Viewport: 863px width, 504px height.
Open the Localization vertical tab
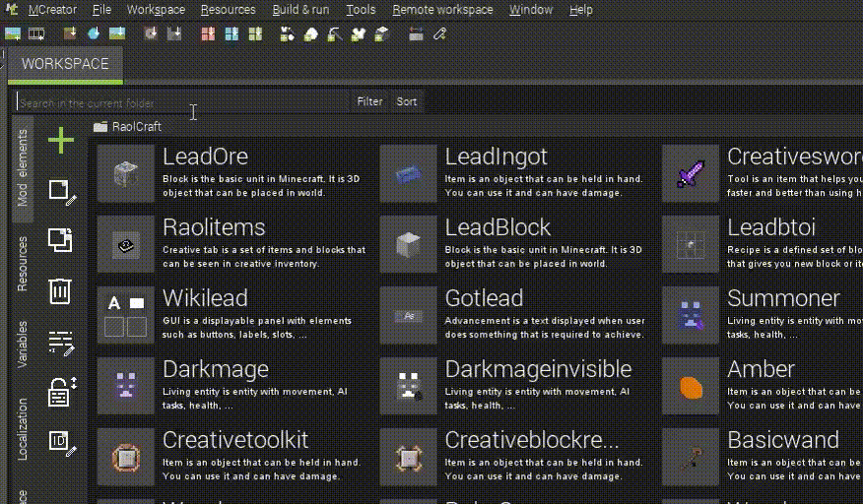22,429
